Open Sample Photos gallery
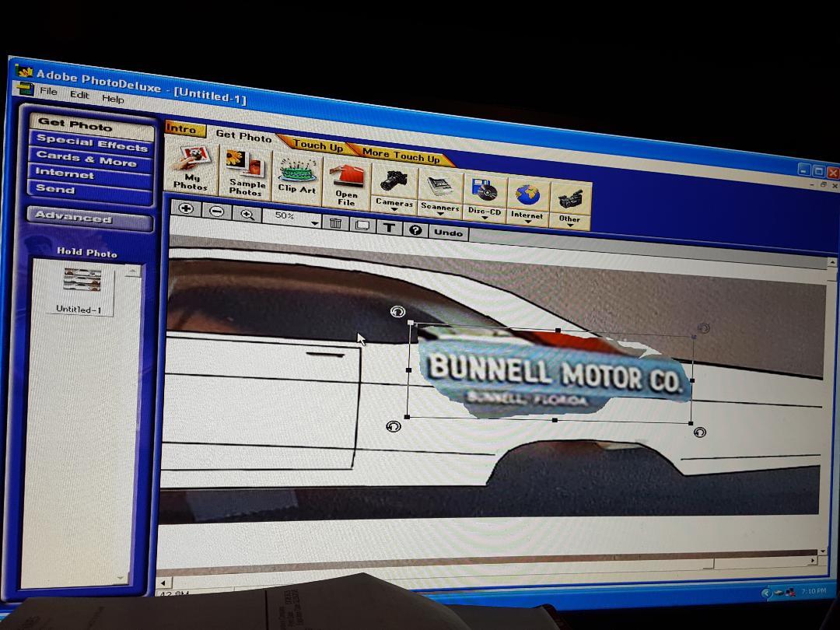This screenshot has width=840, height=630. pos(246,173)
